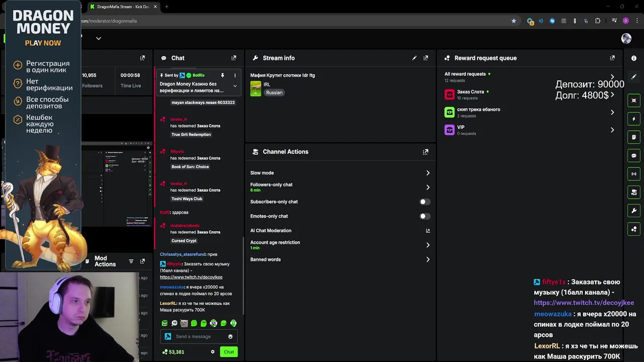Toggle document widget in right sidebar
Screen dimensions: 644x362
(634, 137)
